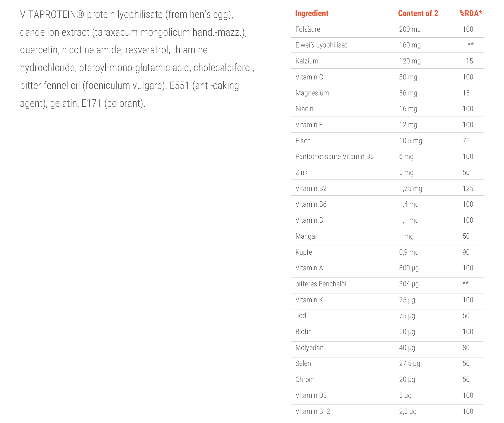Click the Magnesium ingredient name
This screenshot has width=504, height=423.
[x=312, y=93]
